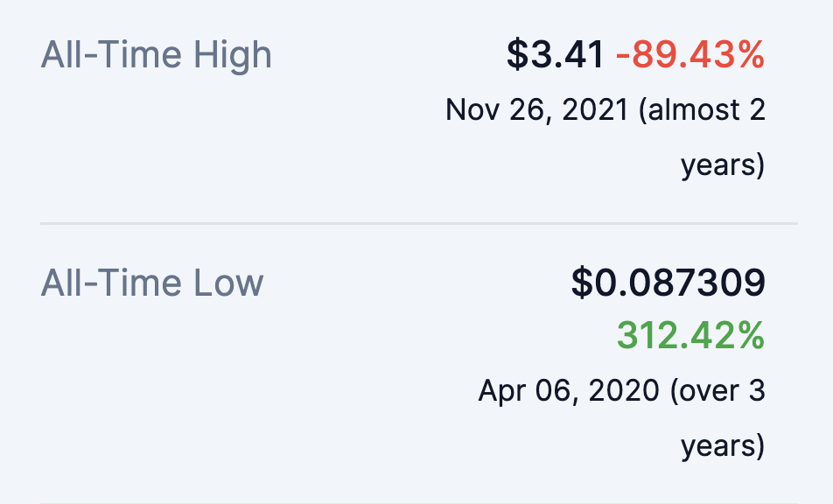Click the divider line below All-Time Low row
Image resolution: width=833 pixels, height=504 pixels.
point(419,502)
